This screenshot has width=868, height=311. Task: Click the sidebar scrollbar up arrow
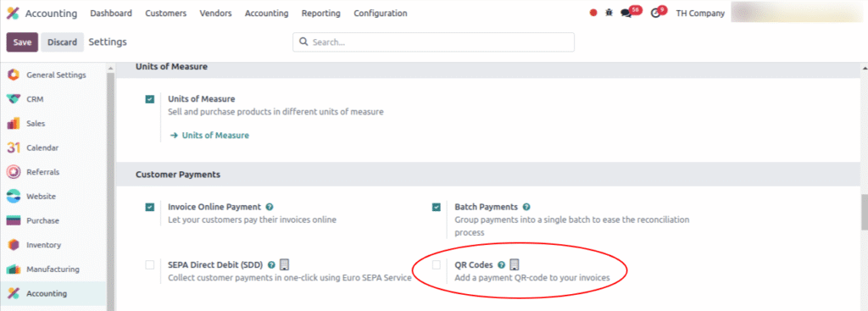[111, 68]
